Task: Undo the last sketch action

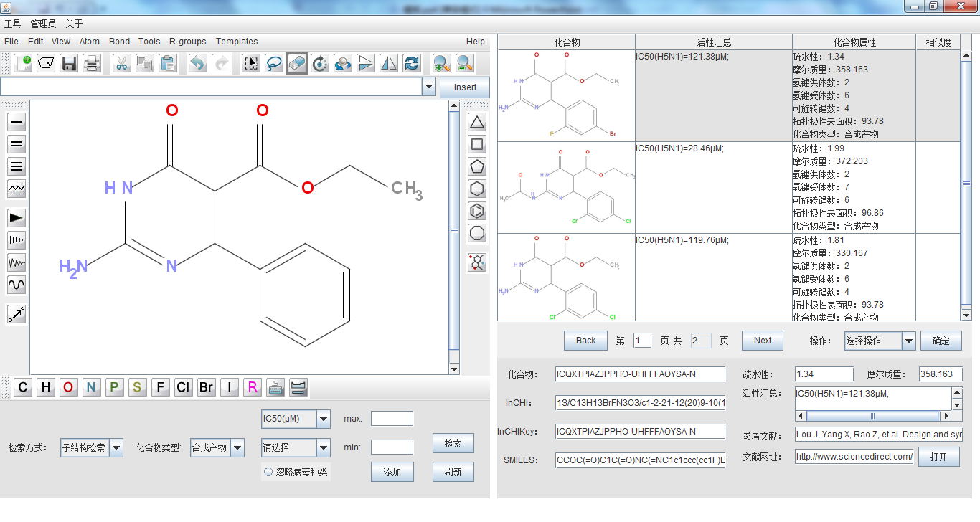Action: pos(198,63)
